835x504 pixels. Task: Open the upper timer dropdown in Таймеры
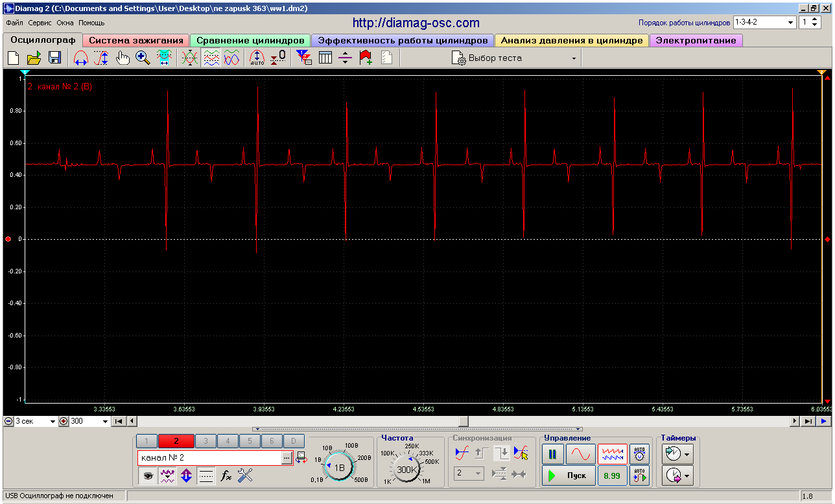point(677,454)
